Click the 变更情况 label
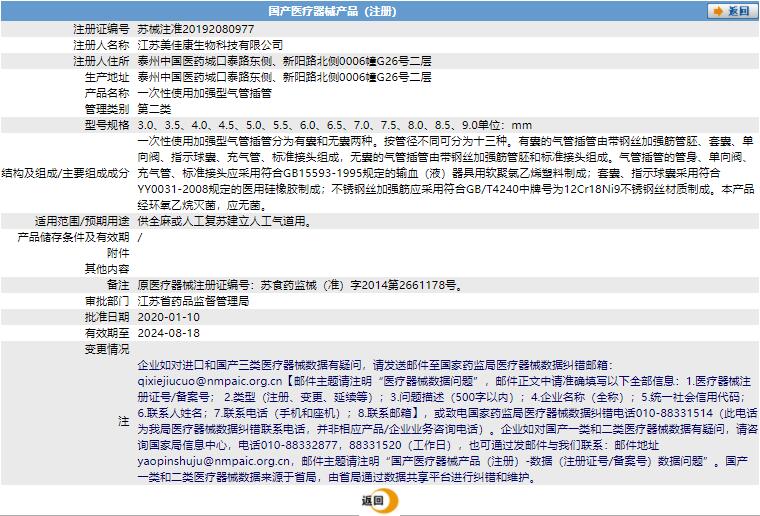Viewport: 760px width, 516px height. [107, 349]
